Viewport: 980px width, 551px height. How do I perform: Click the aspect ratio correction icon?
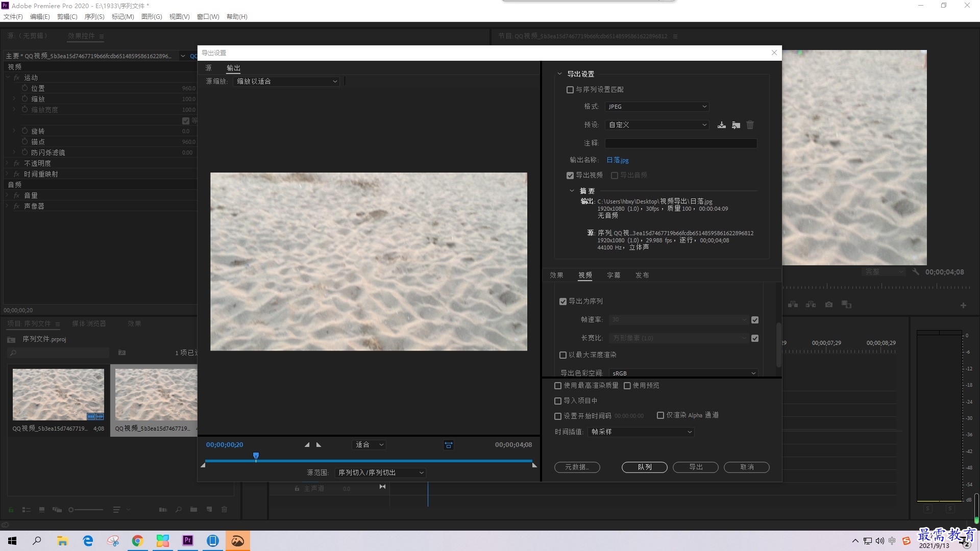448,445
